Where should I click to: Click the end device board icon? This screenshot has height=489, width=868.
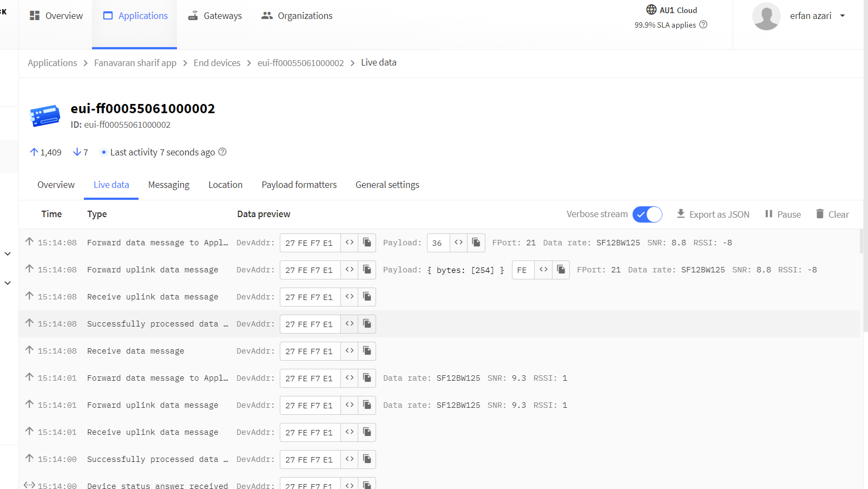pyautogui.click(x=45, y=116)
